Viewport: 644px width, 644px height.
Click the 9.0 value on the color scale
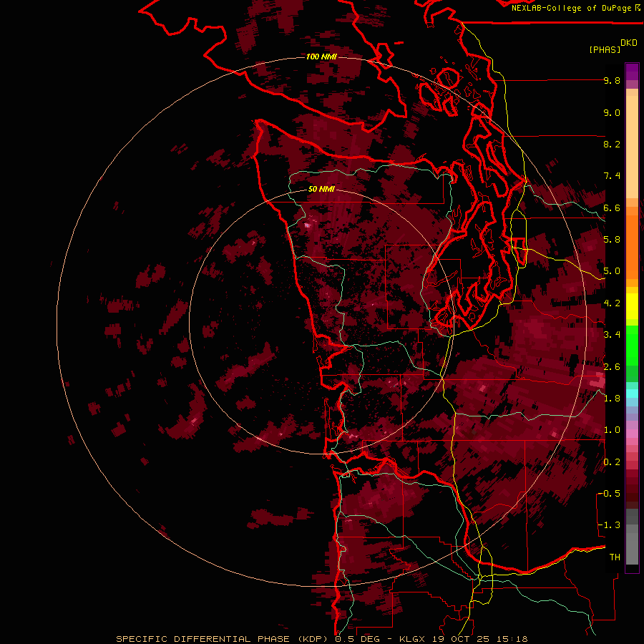point(612,113)
